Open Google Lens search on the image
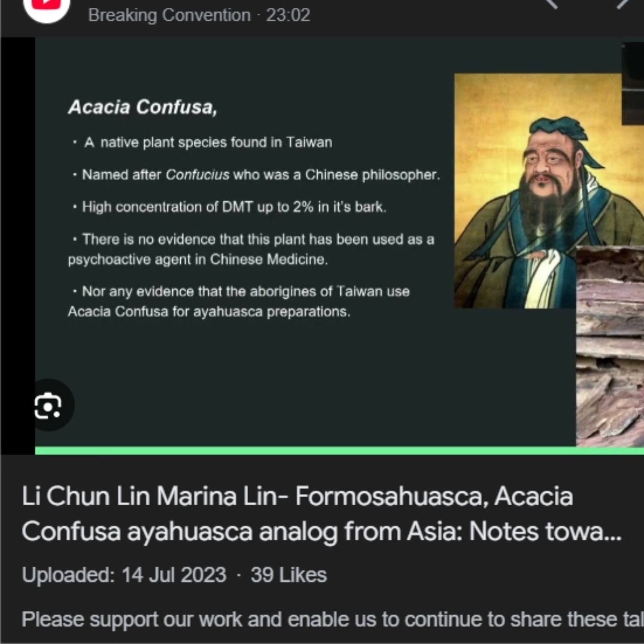This screenshot has width=644, height=644. pyautogui.click(x=48, y=405)
